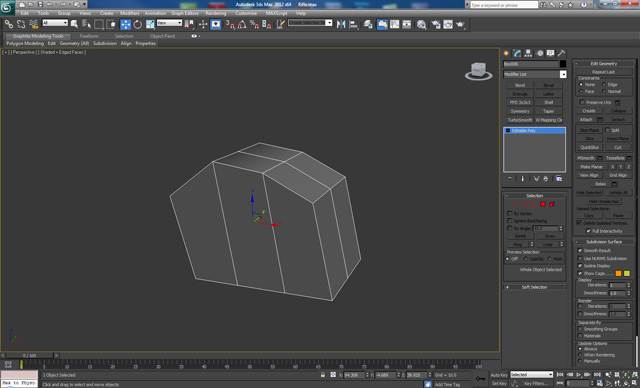
Task: Open the Utilities hammer panel tab
Action: click(x=562, y=53)
